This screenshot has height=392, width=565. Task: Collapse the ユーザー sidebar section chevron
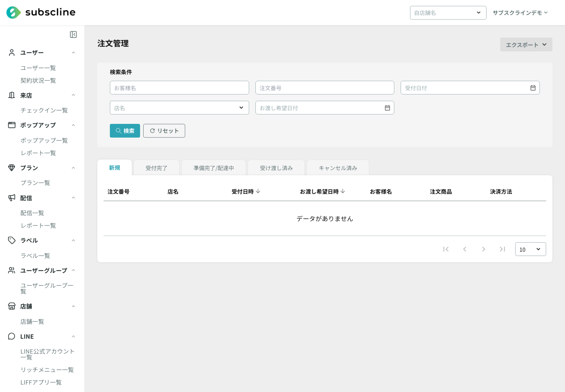tap(73, 53)
